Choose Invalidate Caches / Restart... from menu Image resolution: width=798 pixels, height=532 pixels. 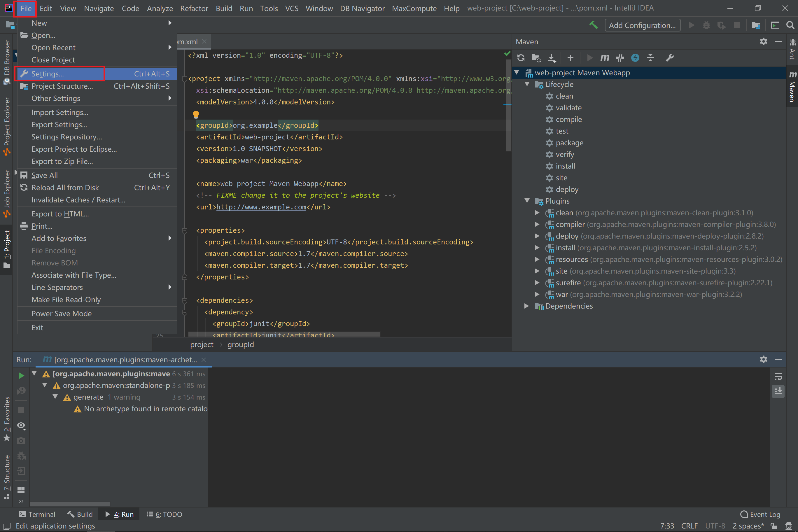(x=78, y=200)
